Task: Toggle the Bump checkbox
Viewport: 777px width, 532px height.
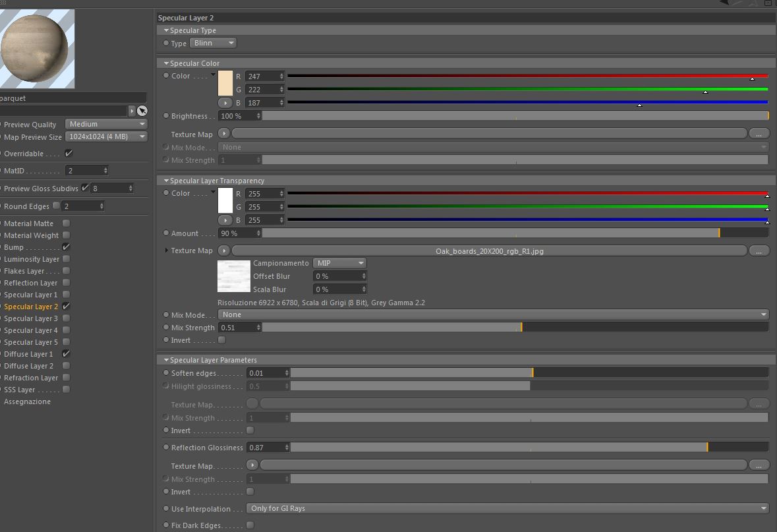Action: (x=66, y=247)
